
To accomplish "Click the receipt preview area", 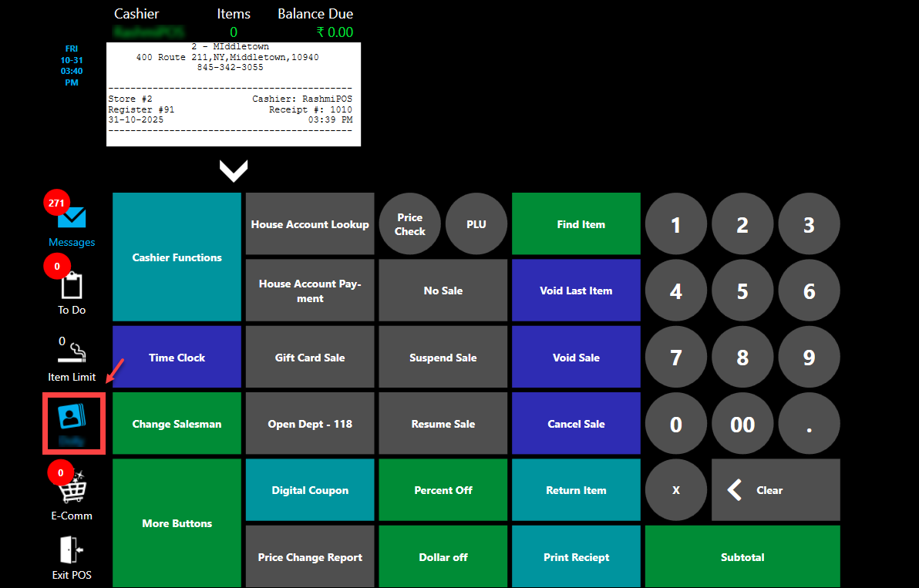I will [233, 94].
